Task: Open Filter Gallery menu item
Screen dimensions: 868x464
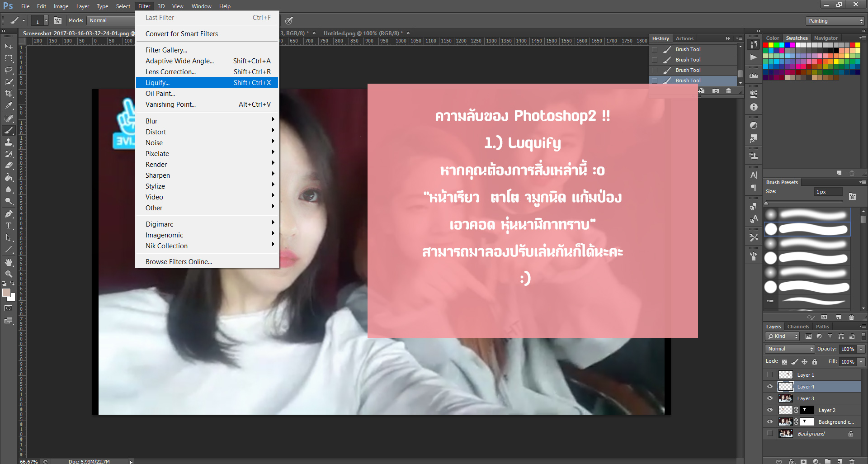Action: [x=207, y=50]
